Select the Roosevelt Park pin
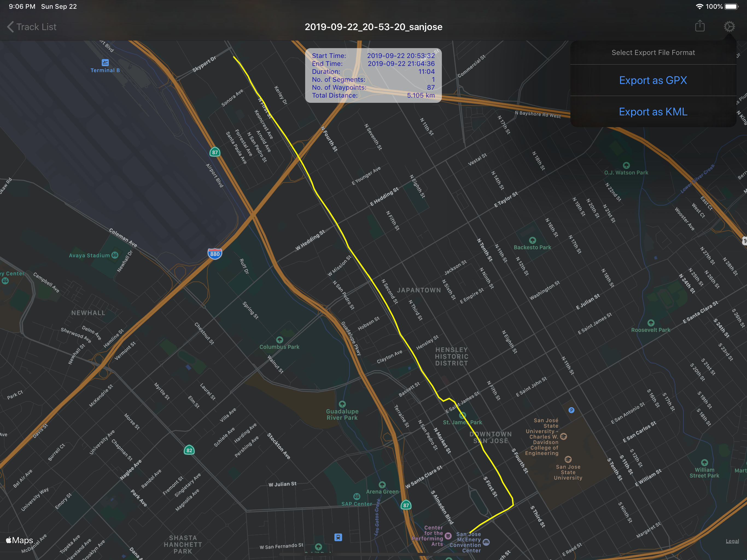The image size is (747, 560). coord(651,323)
